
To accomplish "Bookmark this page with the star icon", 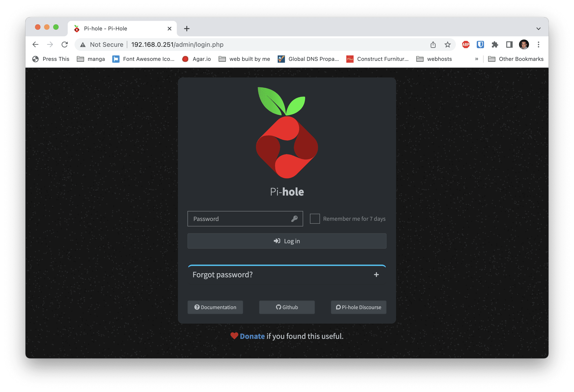I will (447, 45).
